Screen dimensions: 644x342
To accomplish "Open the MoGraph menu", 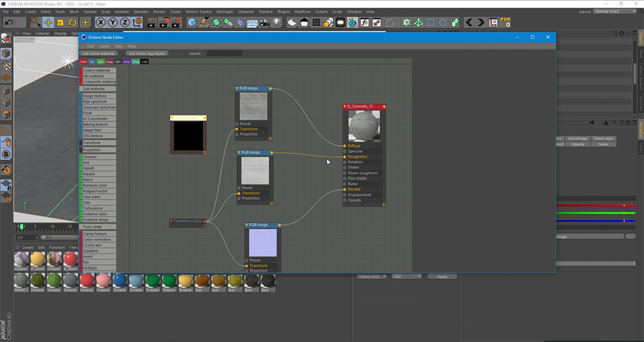I will coord(225,12).
